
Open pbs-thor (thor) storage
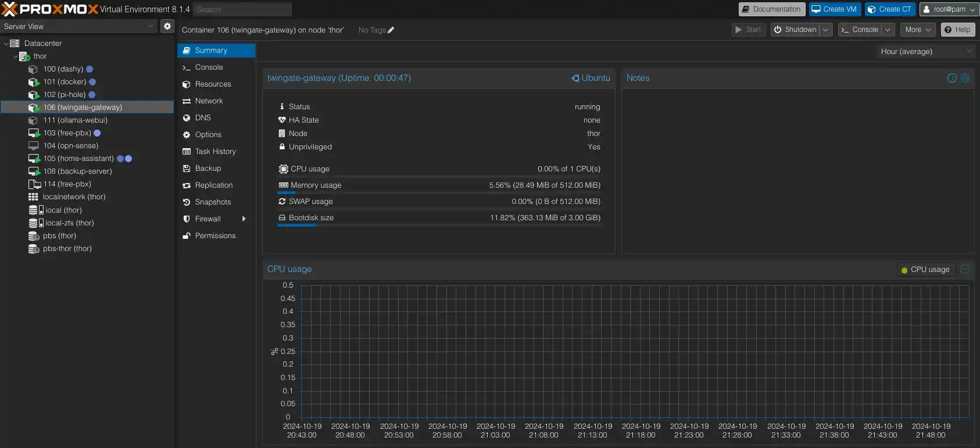67,249
